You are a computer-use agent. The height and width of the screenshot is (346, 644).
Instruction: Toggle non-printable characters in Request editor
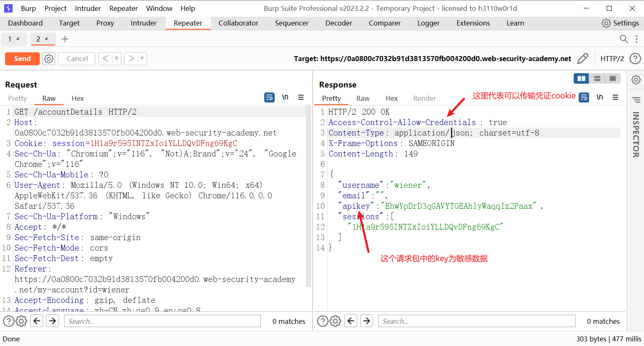[285, 97]
